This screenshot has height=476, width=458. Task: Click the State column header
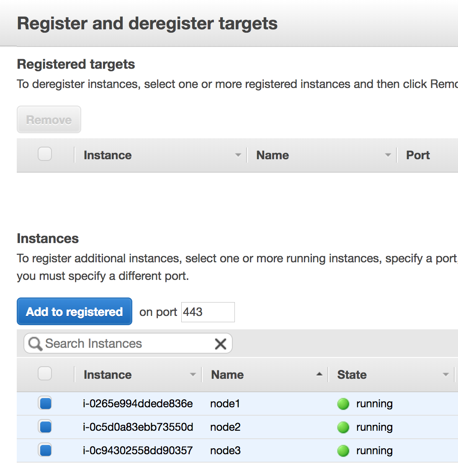click(352, 375)
